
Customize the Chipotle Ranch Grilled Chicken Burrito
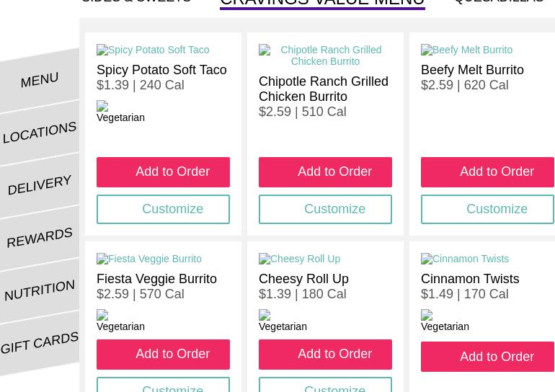pos(325,210)
